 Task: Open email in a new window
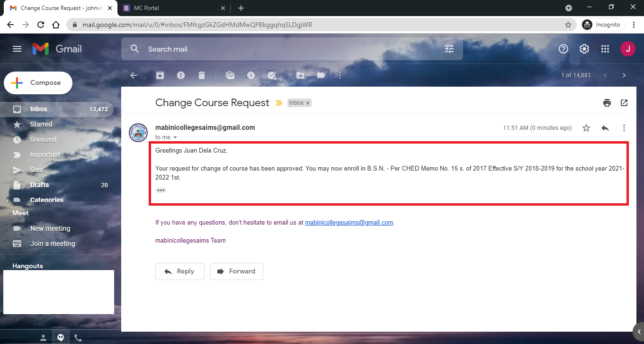(624, 103)
